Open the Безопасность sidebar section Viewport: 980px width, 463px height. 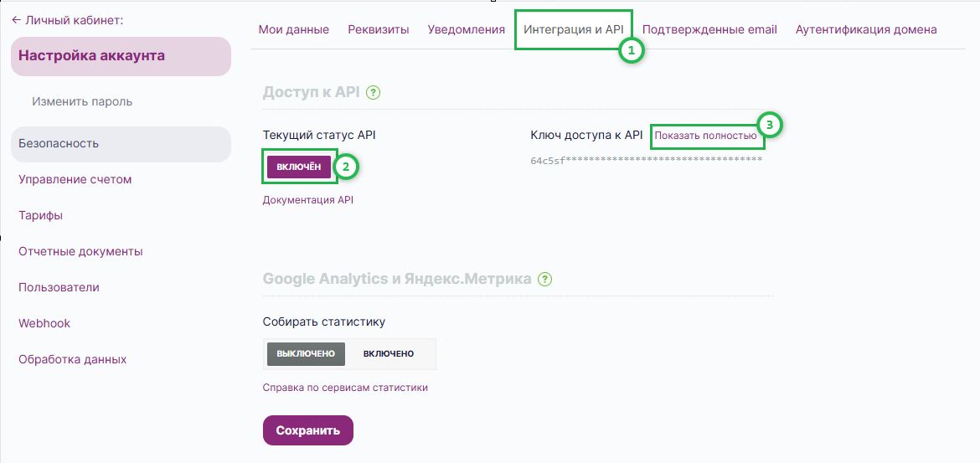tap(121, 144)
